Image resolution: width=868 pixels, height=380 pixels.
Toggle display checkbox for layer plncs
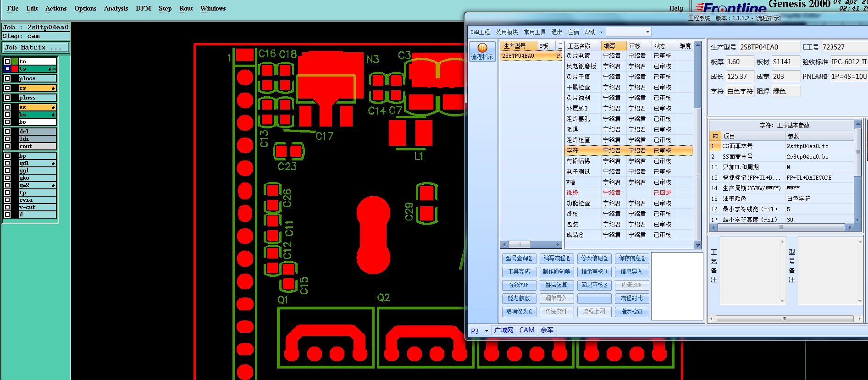(7, 78)
